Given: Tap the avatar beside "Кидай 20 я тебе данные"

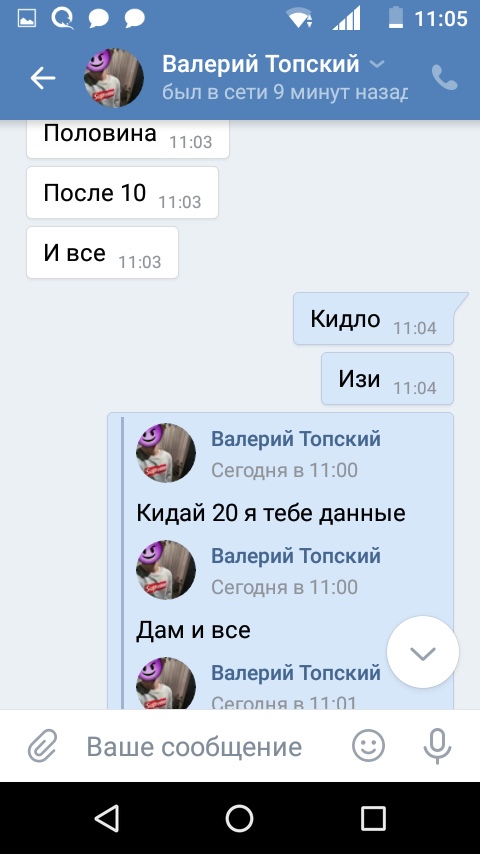Looking at the screenshot, I should point(166,453).
